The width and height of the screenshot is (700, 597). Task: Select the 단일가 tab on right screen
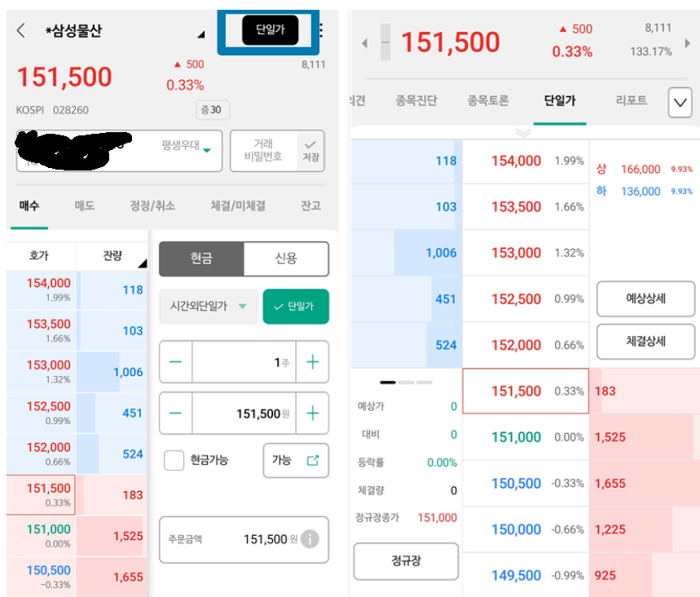point(560,100)
